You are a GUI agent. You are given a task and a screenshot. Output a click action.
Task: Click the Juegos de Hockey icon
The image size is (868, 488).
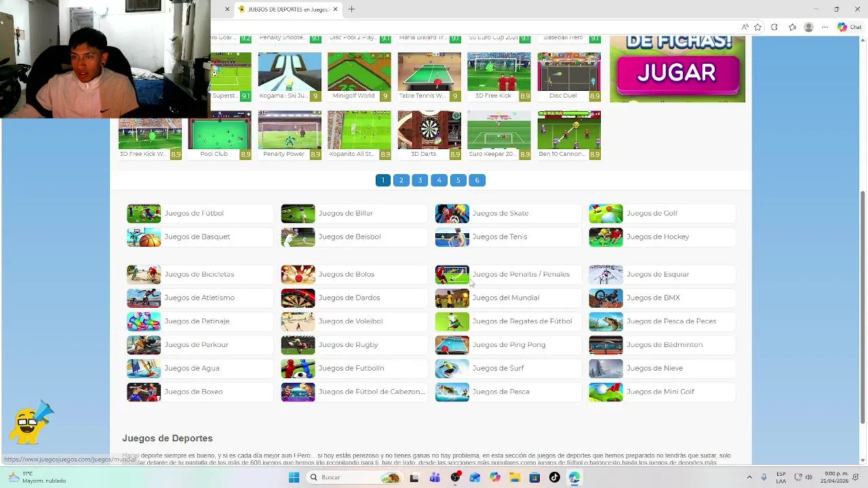606,237
